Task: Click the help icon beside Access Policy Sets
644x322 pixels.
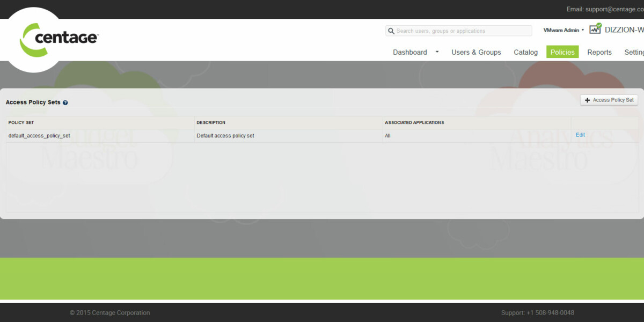Action: point(65,103)
